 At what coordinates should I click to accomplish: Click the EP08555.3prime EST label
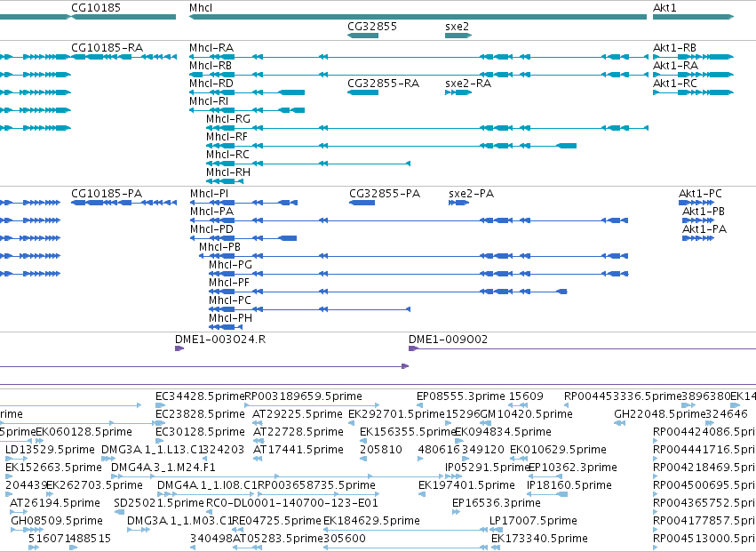tap(461, 396)
